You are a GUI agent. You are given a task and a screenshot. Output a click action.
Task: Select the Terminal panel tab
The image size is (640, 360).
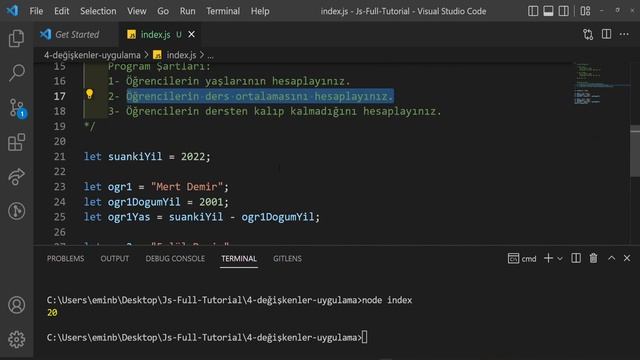239,258
